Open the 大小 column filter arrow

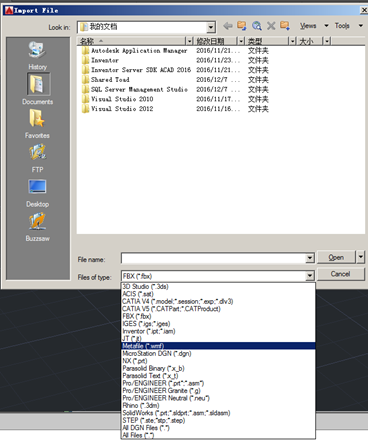[327, 41]
